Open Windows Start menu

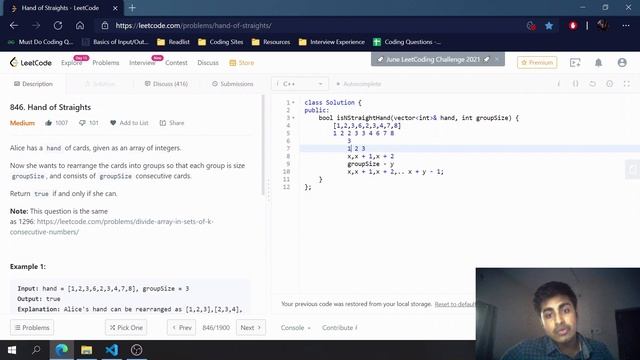tap(12, 350)
